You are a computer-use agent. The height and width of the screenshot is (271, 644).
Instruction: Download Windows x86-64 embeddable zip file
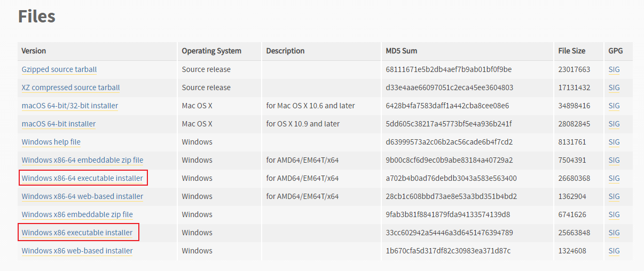pos(82,160)
